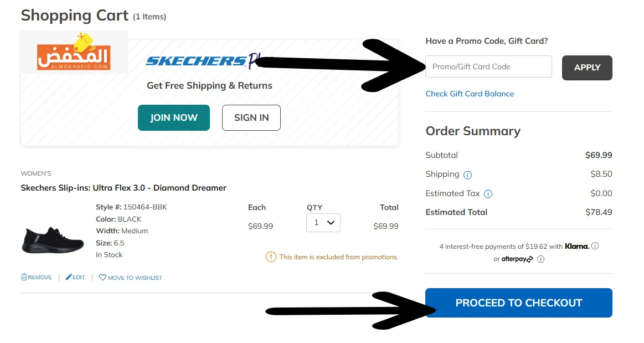Open Check Gift Card Balance link
The height and width of the screenshot is (343, 644).
[x=470, y=94]
